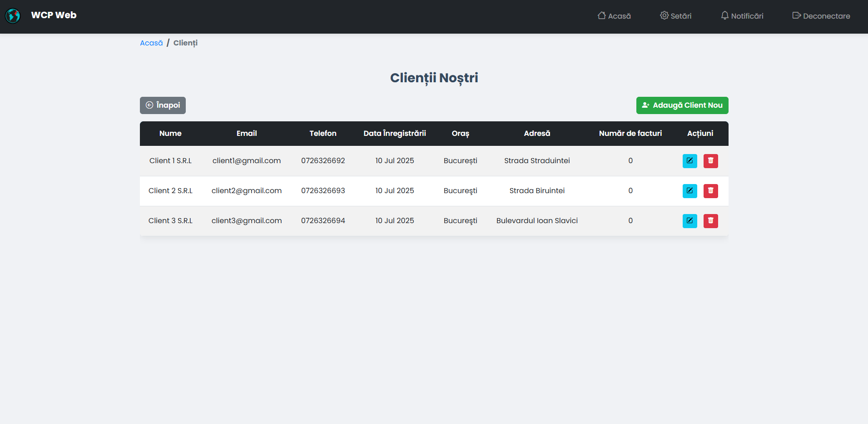Click the Nume column header
868x424 pixels.
(170, 134)
